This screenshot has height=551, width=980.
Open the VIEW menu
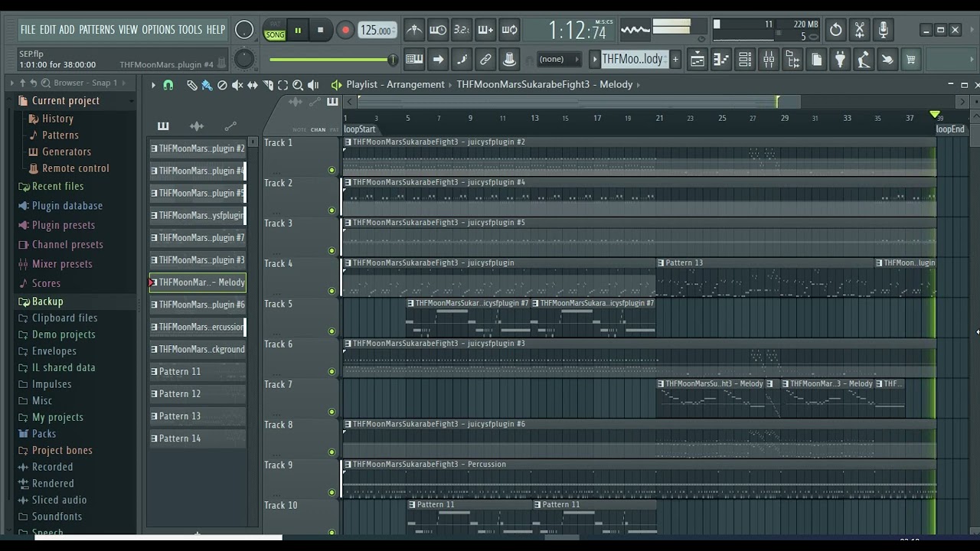[129, 30]
